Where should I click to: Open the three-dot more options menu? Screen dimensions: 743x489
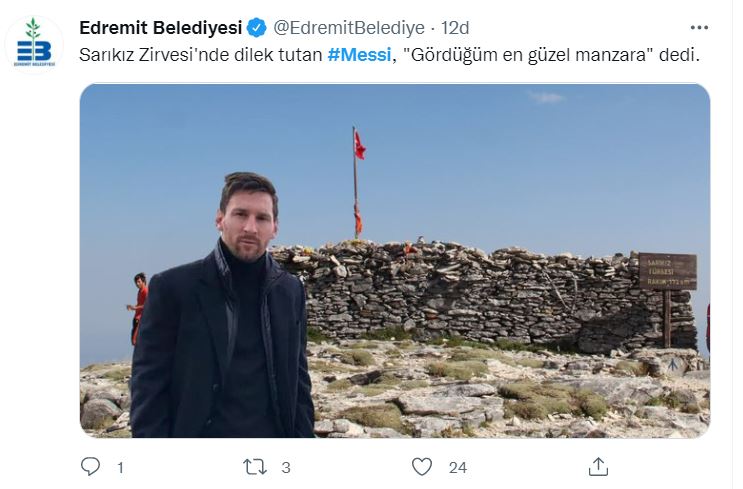699,28
